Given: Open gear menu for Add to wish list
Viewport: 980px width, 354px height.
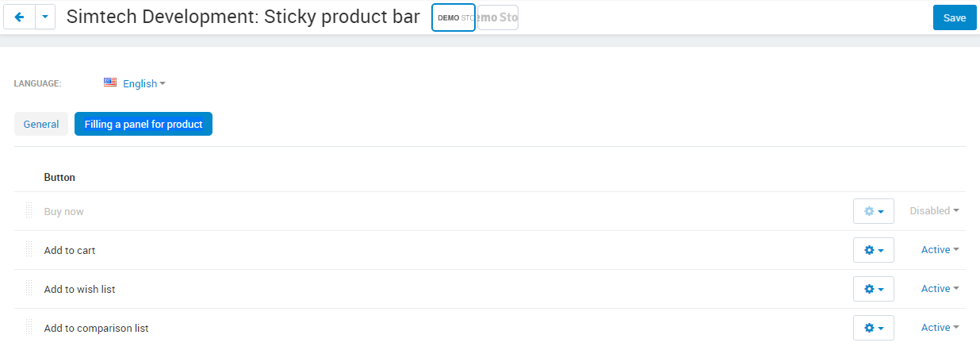Looking at the screenshot, I should tap(874, 289).
